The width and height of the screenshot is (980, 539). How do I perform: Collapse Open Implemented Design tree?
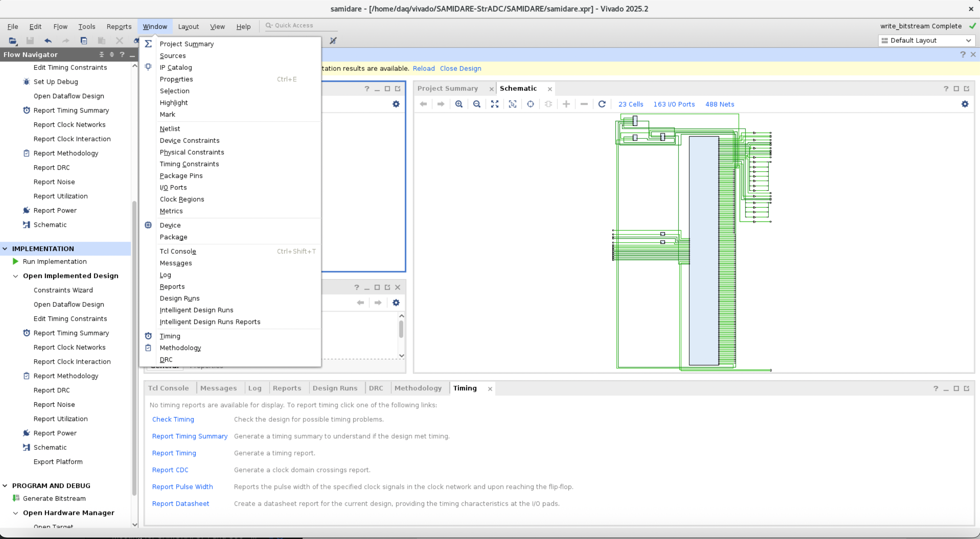pyautogui.click(x=15, y=276)
